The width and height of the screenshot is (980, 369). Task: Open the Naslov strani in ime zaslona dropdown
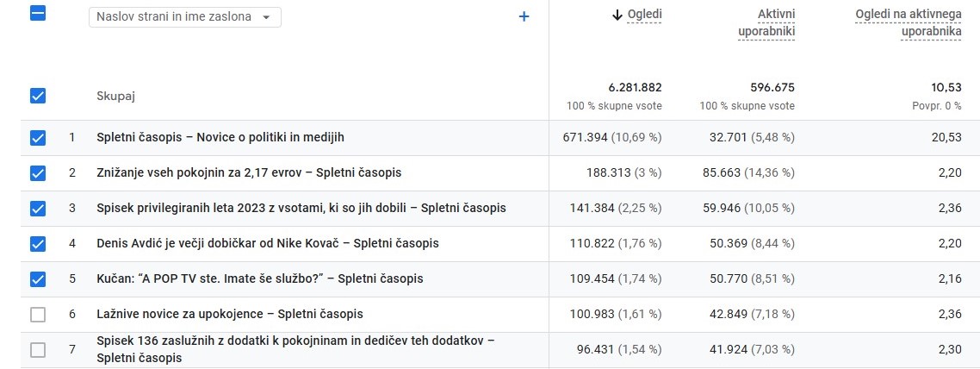pos(184,17)
